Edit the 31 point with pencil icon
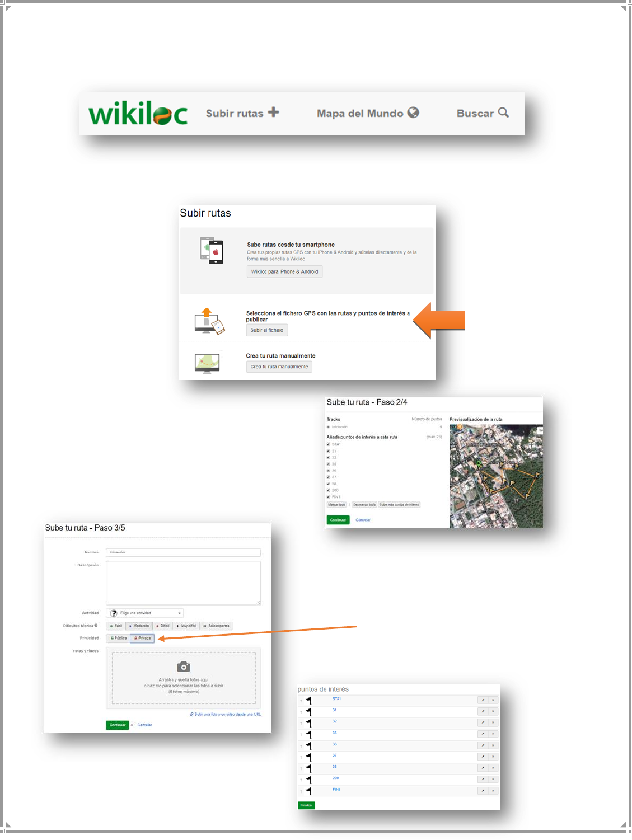The height and width of the screenshot is (840, 632). (483, 711)
